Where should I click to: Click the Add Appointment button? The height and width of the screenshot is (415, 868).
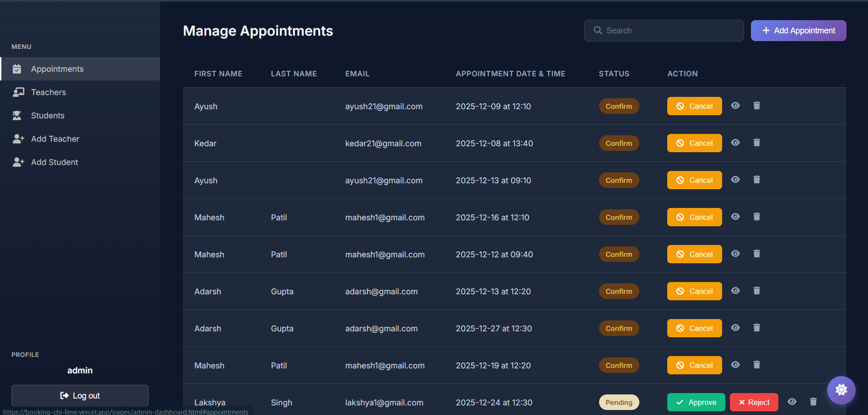(x=798, y=31)
